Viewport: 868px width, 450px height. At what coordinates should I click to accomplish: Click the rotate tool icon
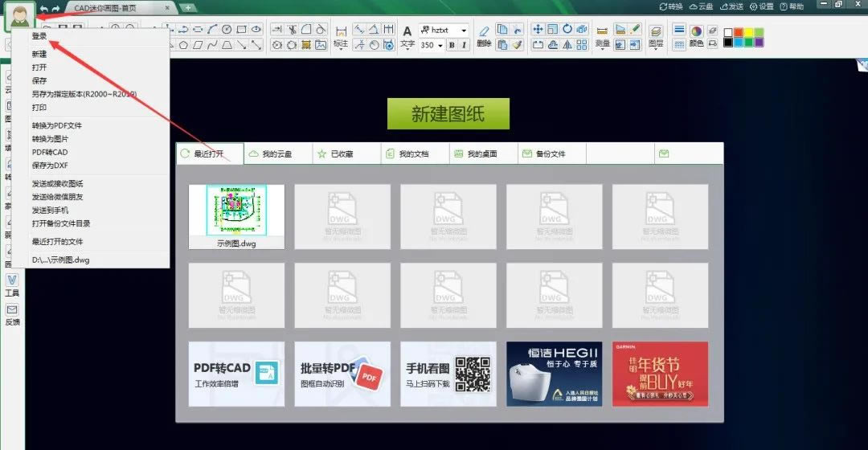tap(567, 30)
